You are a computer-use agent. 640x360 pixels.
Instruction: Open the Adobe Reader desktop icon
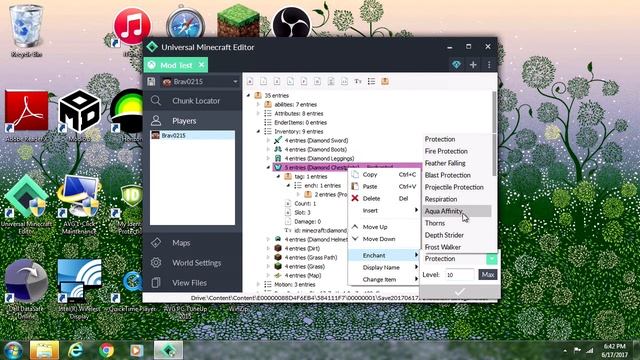pyautogui.click(x=26, y=116)
